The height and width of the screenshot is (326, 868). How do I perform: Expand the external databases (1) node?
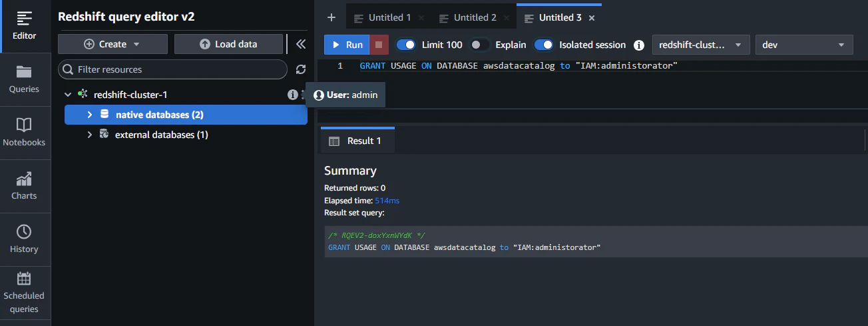point(90,135)
